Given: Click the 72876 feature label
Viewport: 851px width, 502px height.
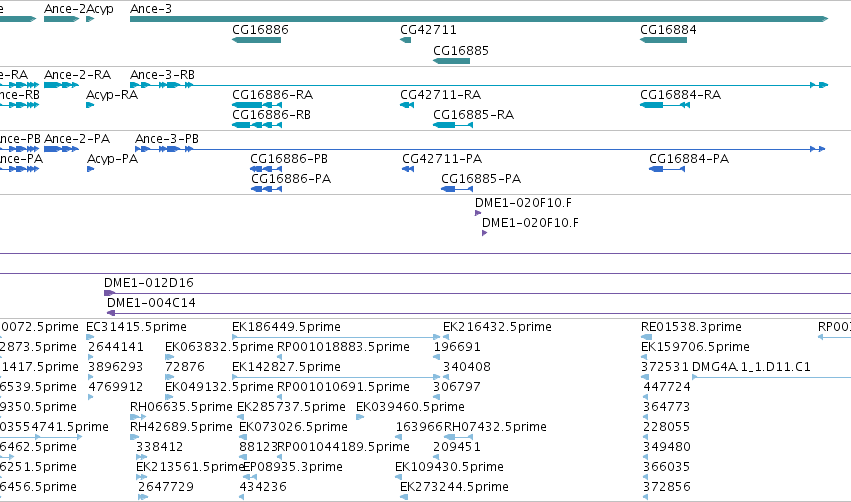Looking at the screenshot, I should [x=185, y=367].
